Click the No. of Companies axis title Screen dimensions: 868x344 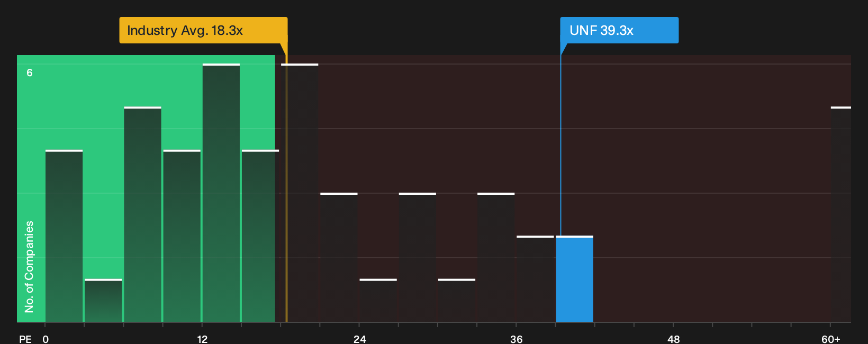pyautogui.click(x=29, y=267)
